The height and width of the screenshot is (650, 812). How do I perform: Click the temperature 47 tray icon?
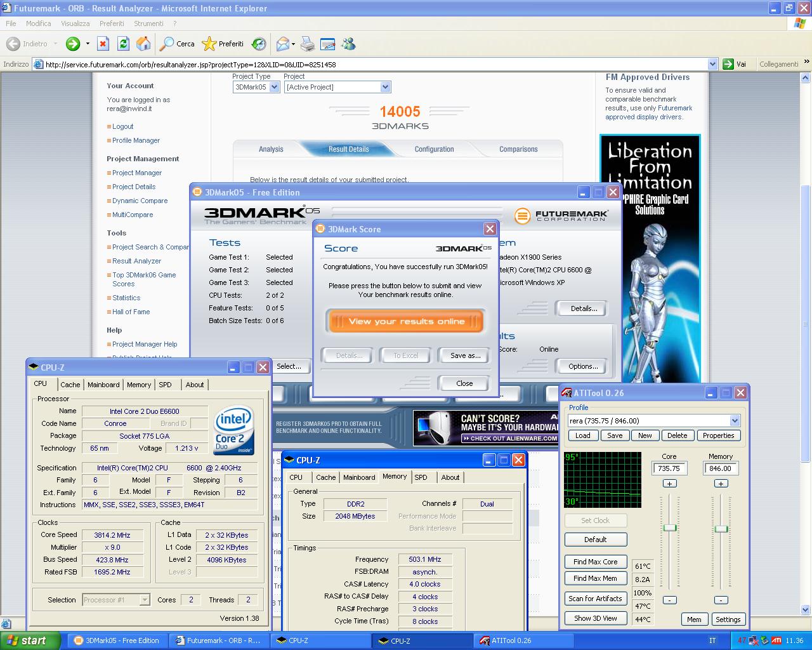coord(742,640)
